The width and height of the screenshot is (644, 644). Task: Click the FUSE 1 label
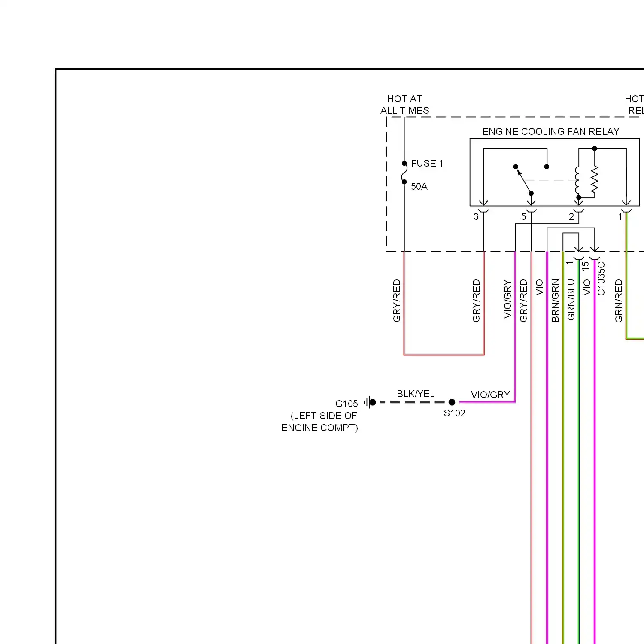pos(427,163)
